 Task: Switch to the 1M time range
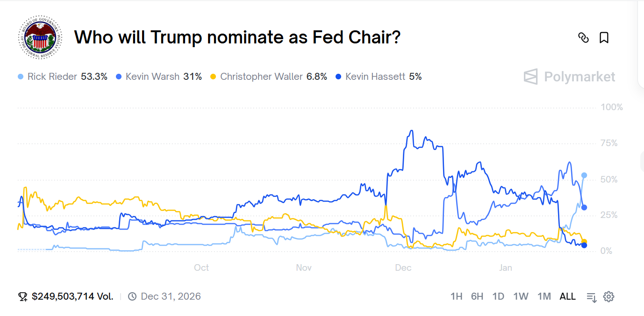tap(544, 296)
